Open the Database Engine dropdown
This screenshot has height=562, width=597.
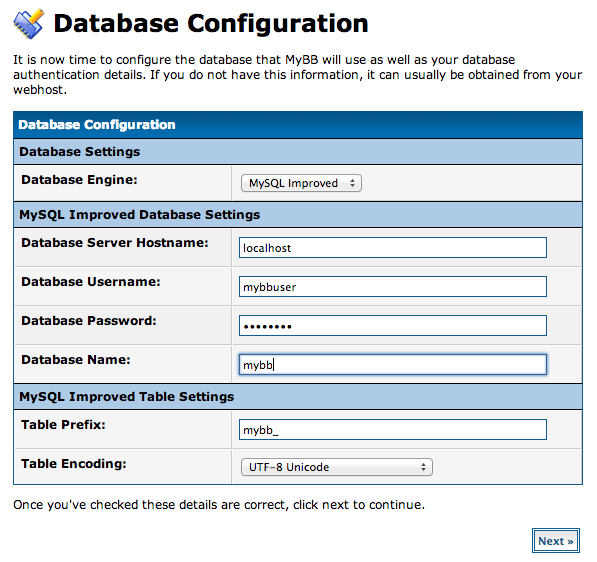[301, 183]
